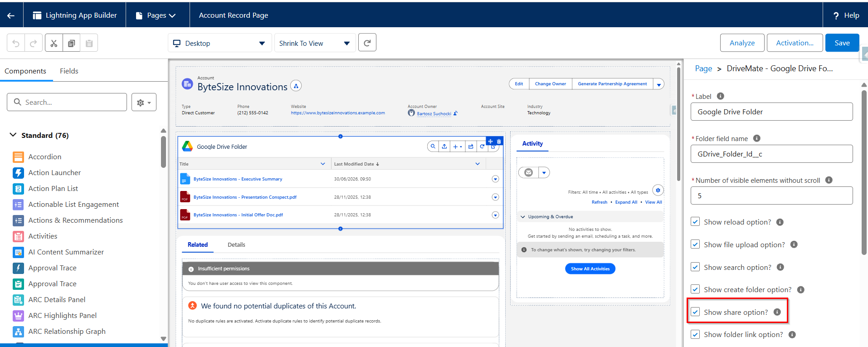This screenshot has width=868, height=347.
Task: Click the Save button
Action: [x=842, y=43]
